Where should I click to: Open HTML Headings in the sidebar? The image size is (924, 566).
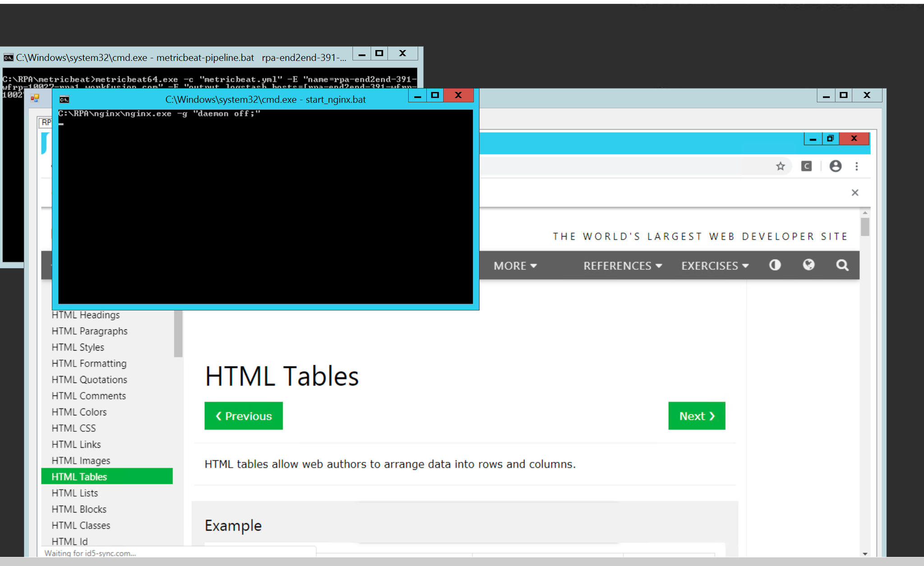(x=86, y=315)
